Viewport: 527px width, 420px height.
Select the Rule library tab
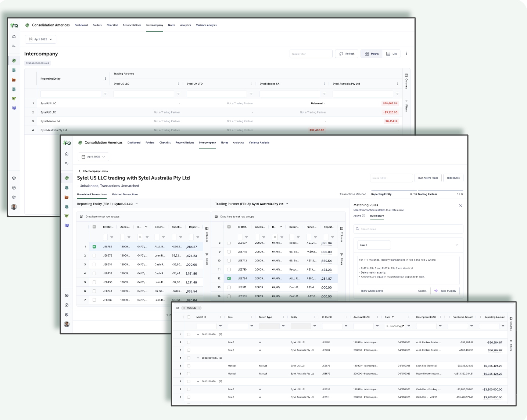tap(377, 216)
